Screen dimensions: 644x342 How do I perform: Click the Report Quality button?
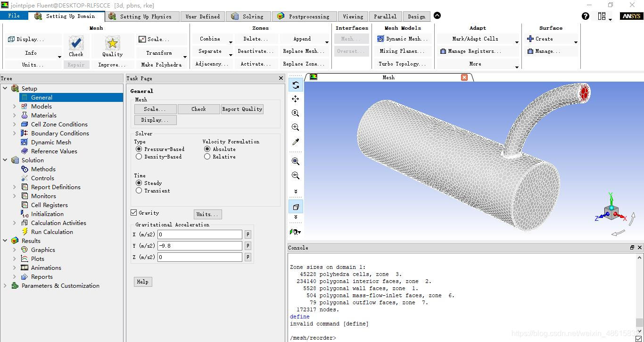point(242,109)
